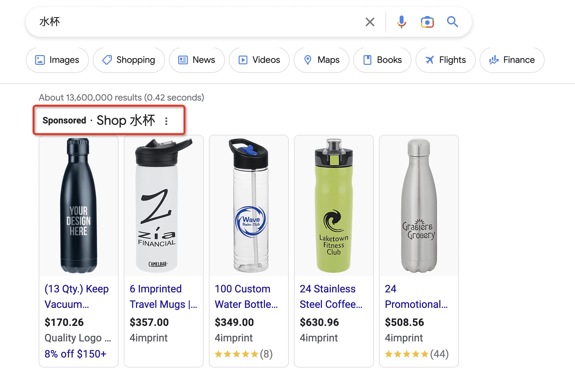Viewport: 575px width, 392px height.
Task: Open the 6 Imprinted Travel Mugs link
Action: [163, 296]
